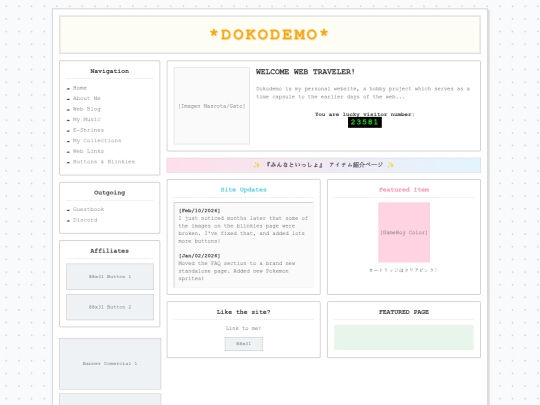
Task: Click the 88x31 Button 1 affiliate
Action: pyautogui.click(x=110, y=277)
